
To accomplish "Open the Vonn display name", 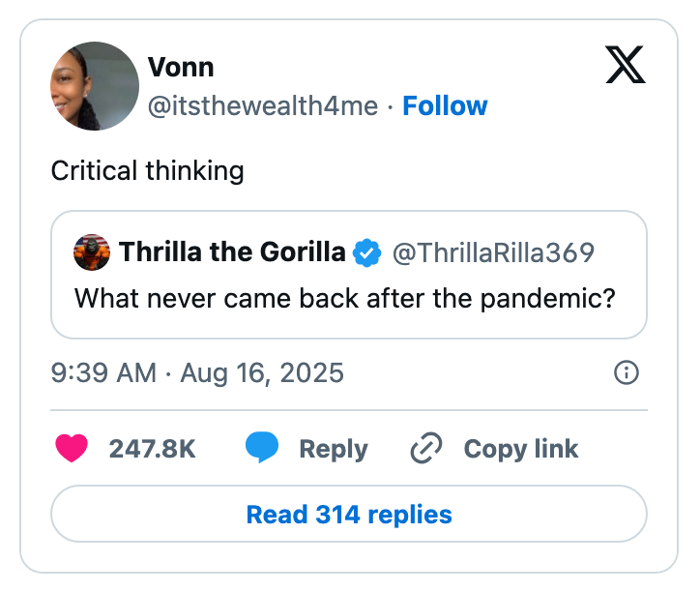I will 181,68.
